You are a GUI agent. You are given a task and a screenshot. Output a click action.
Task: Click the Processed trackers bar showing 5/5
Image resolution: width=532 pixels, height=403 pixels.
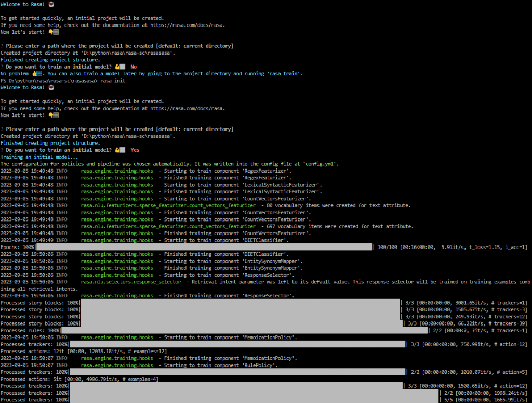point(254,399)
